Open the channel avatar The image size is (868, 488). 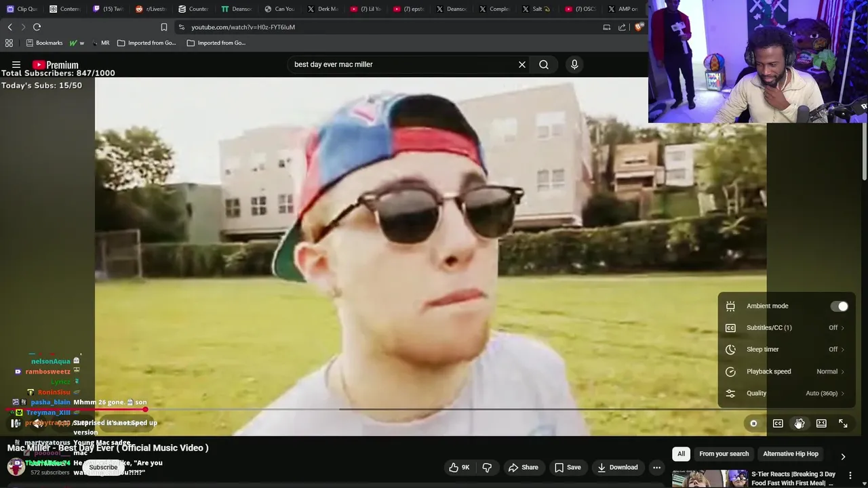[16, 467]
